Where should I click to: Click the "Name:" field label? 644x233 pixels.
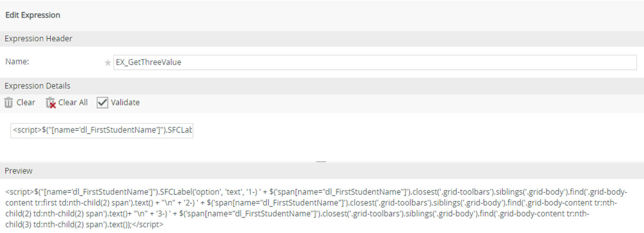click(17, 62)
